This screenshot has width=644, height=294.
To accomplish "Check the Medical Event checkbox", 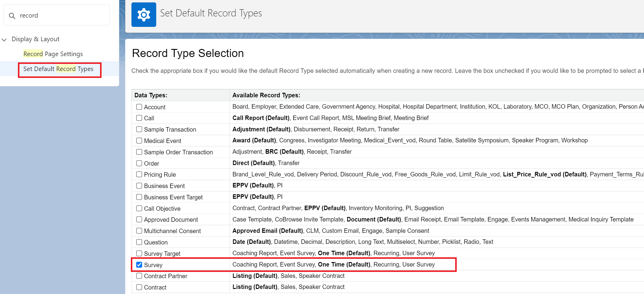I will coord(139,141).
